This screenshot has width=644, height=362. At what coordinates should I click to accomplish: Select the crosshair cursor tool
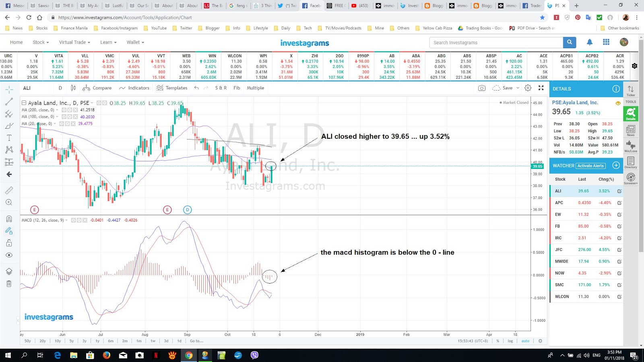pos(9,89)
